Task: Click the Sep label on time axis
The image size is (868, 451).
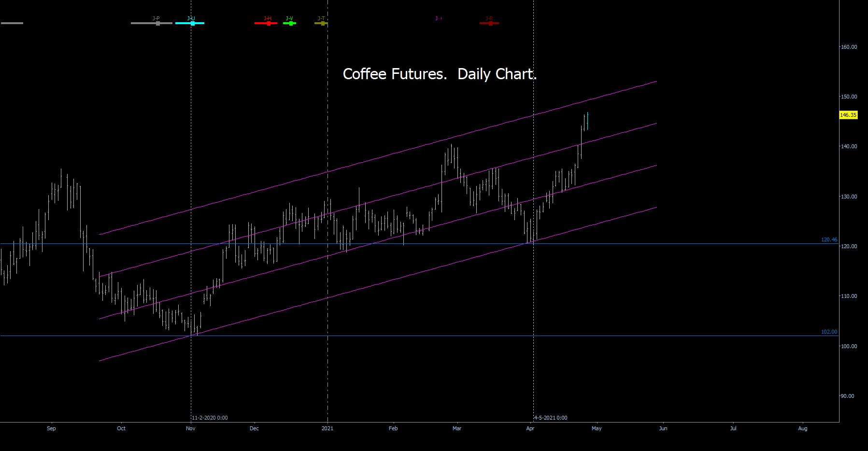Action: click(51, 428)
